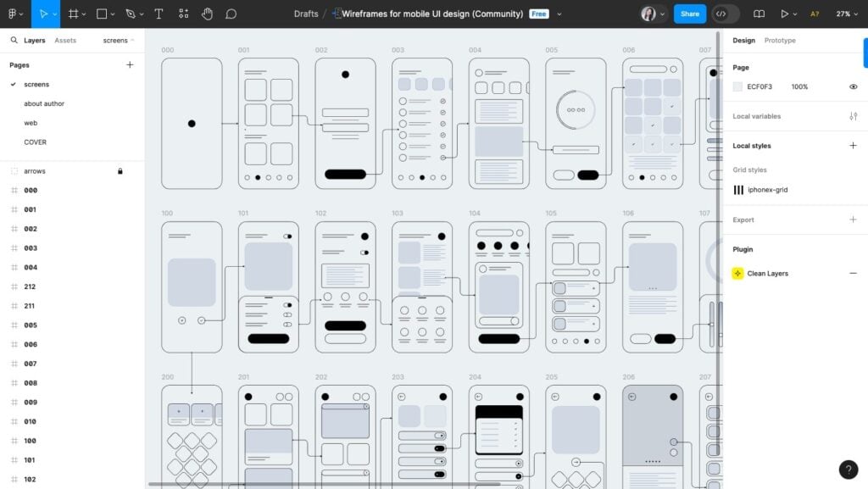Click the Share button
This screenshot has height=489, width=868.
click(x=690, y=14)
